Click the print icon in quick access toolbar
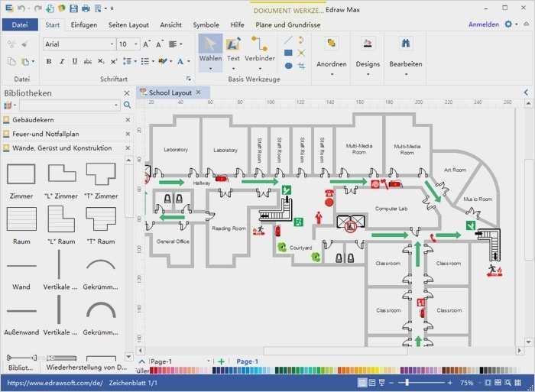Screen dimensions: 535x392 point(86,8)
